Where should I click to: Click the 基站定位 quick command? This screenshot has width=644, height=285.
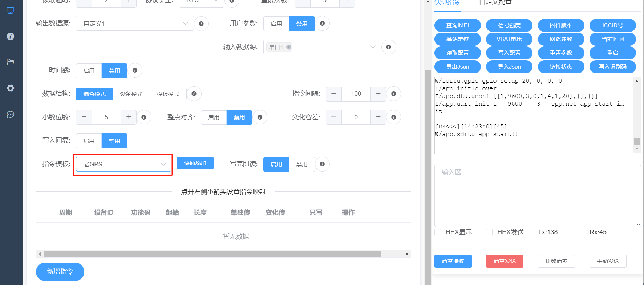458,39
